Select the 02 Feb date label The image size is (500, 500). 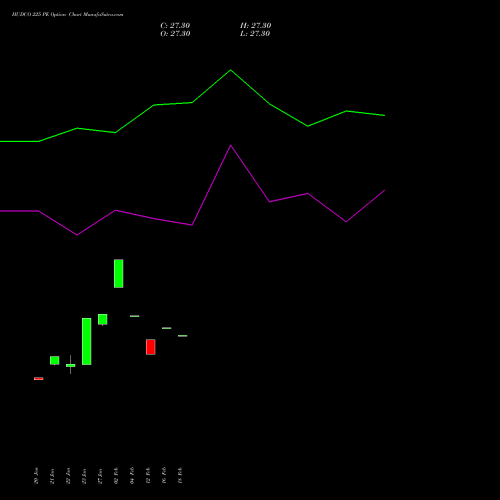116,476
